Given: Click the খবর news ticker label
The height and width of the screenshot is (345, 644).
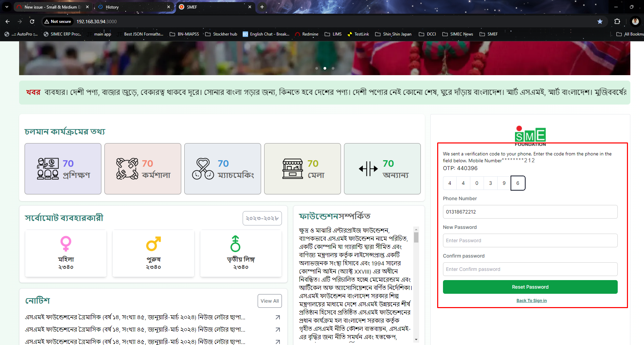Looking at the screenshot, I should pos(33,92).
